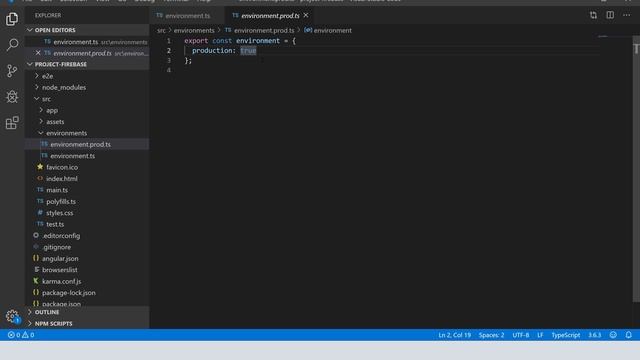Click the EXPLORER panel title
Viewport: 640px width, 360px height.
pos(48,15)
